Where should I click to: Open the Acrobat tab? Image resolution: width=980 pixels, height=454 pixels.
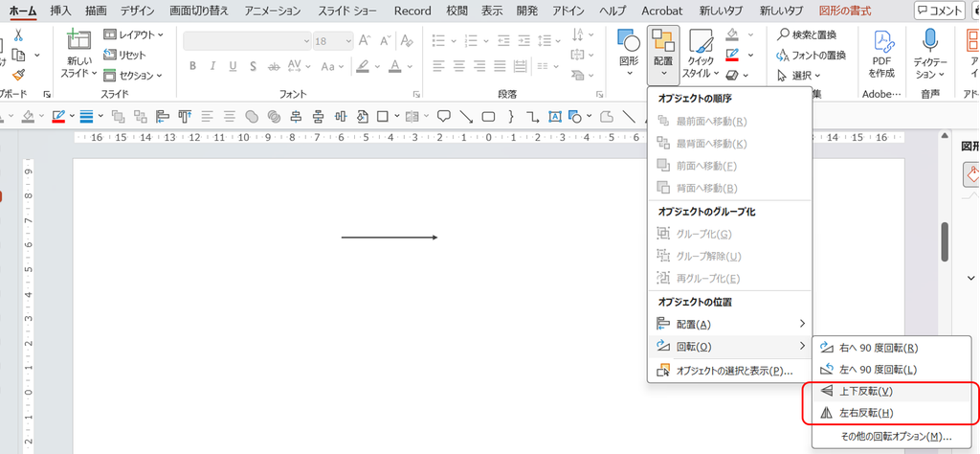point(662,11)
